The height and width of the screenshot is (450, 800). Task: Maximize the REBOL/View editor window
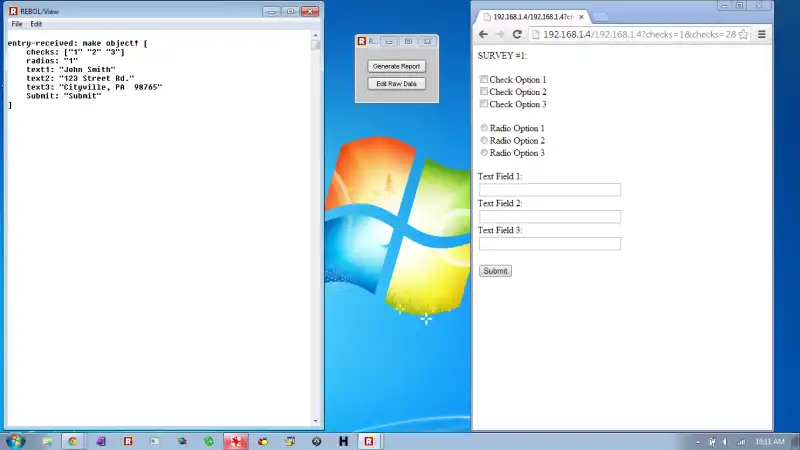point(290,11)
